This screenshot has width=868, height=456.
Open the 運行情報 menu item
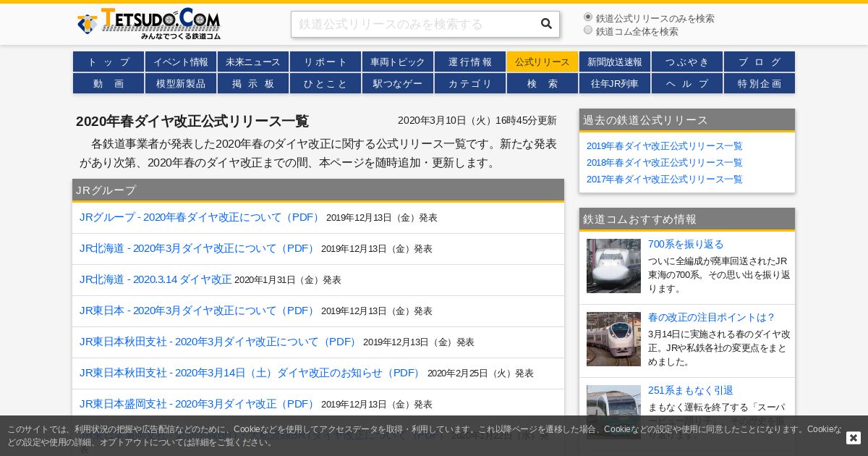click(470, 62)
